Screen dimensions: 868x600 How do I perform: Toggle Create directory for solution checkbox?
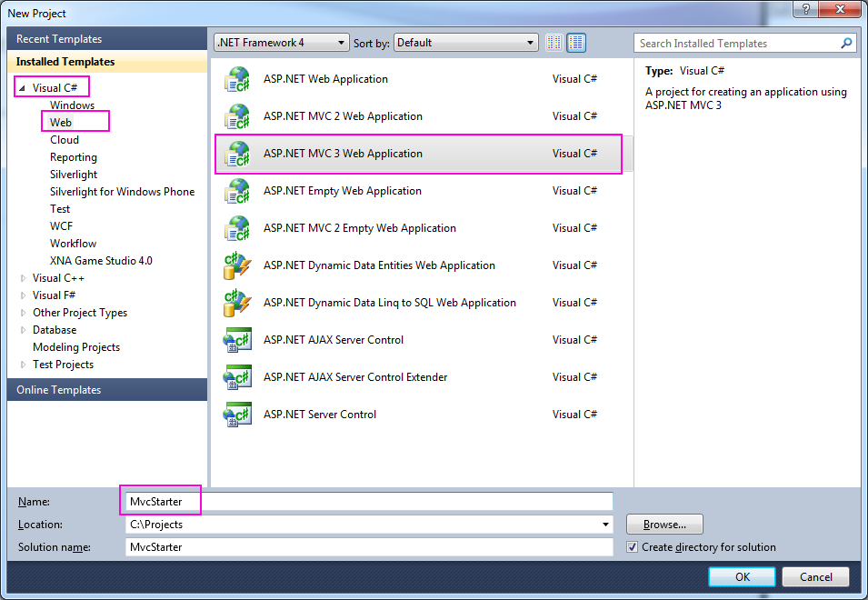[x=632, y=547]
